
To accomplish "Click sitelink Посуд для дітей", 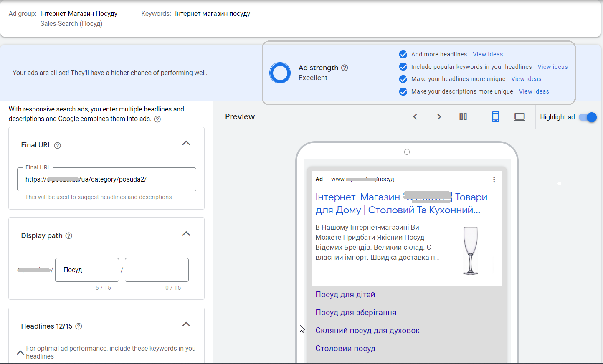I will 345,295.
